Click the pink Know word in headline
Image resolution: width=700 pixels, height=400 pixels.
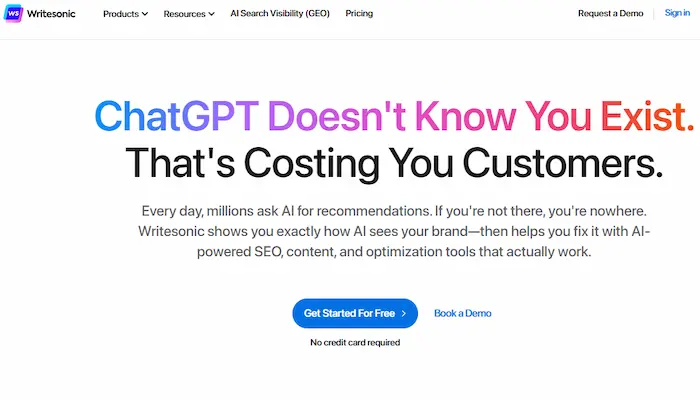[465, 116]
